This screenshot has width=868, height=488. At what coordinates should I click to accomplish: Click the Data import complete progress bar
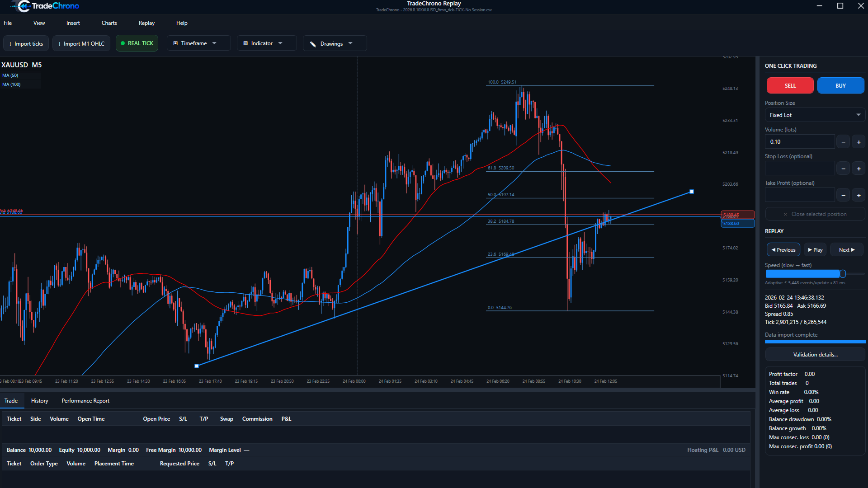[x=815, y=342]
